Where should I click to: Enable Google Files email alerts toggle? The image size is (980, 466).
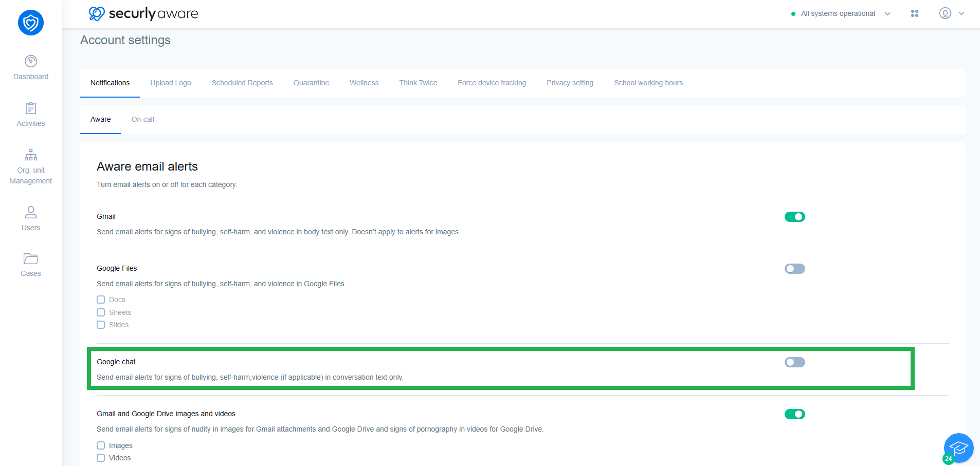(795, 269)
